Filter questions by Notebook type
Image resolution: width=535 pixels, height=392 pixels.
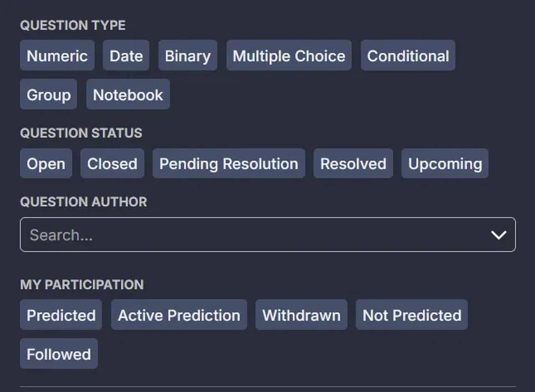coord(128,94)
